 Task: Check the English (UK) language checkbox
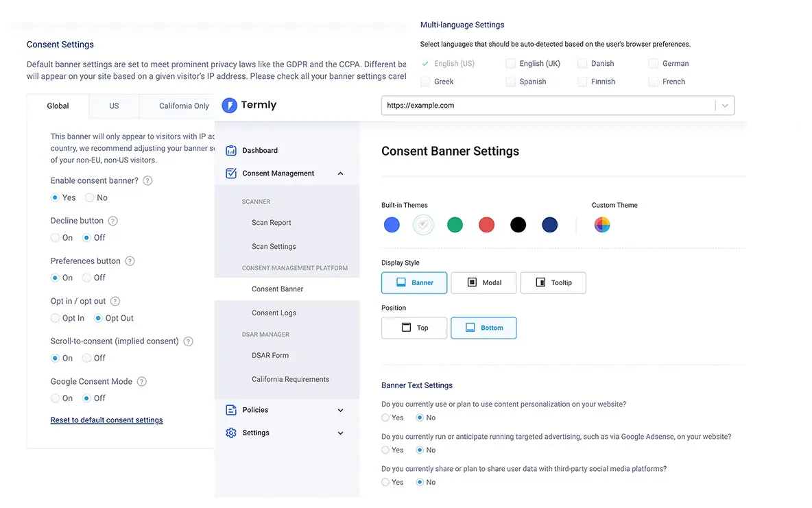pyautogui.click(x=511, y=64)
